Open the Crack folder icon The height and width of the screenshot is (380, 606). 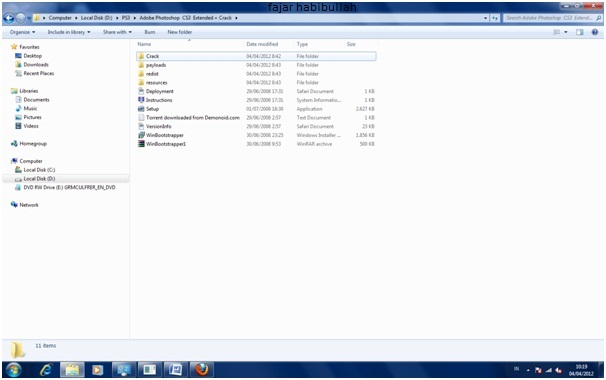pyautogui.click(x=141, y=56)
